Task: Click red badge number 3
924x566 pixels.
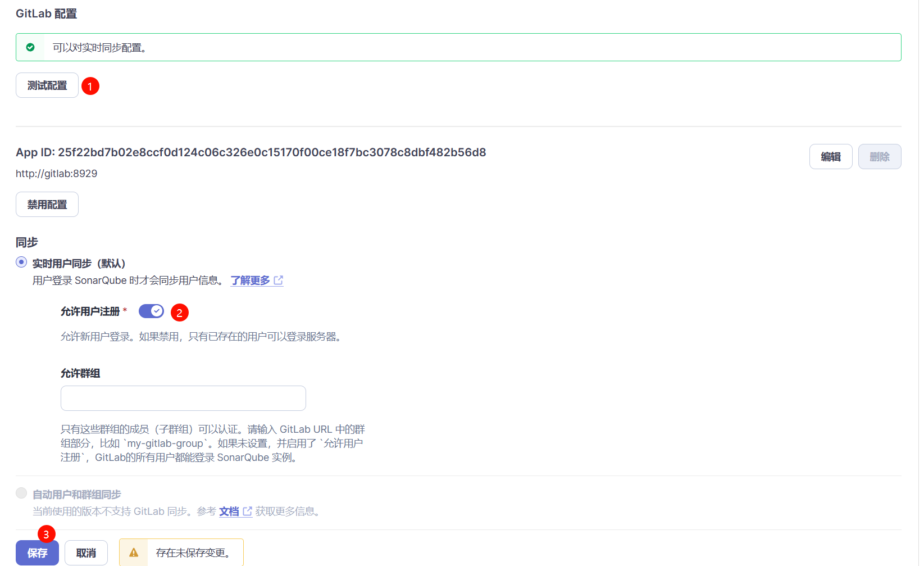Action: coord(46,534)
